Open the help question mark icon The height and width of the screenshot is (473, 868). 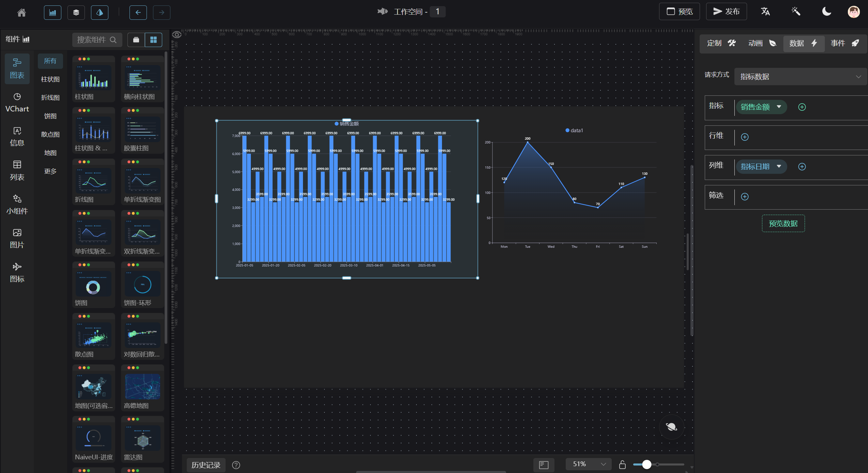pos(236,465)
